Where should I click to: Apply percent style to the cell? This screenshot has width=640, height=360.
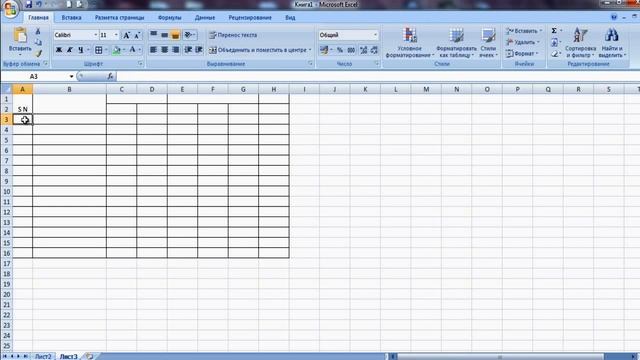340,50
